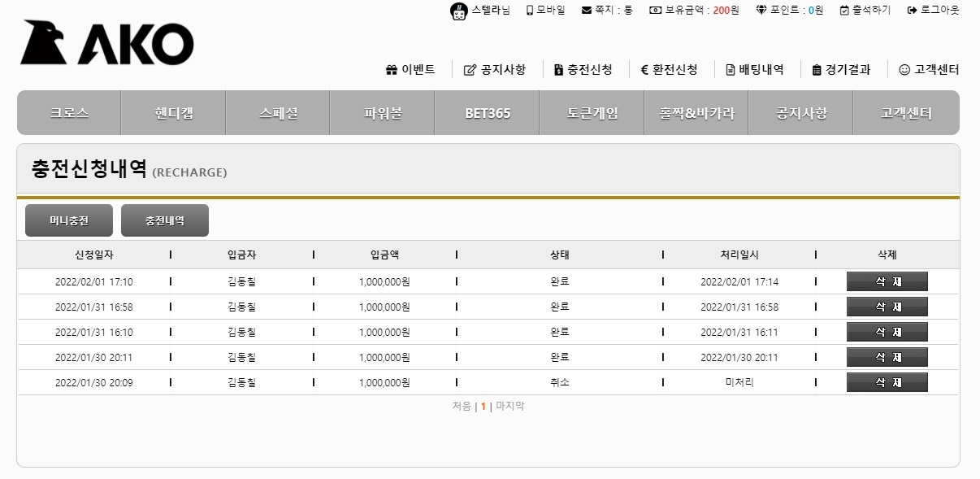The image size is (980, 479).
Task: Select the 크로스 navigation tab
Action: click(x=69, y=113)
